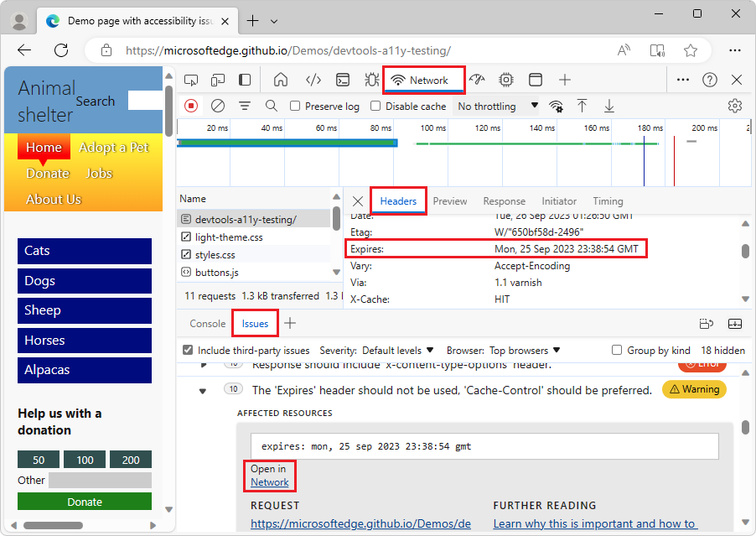This screenshot has width=756, height=536.
Task: Enable Group by kind in Issues
Action: coord(617,350)
